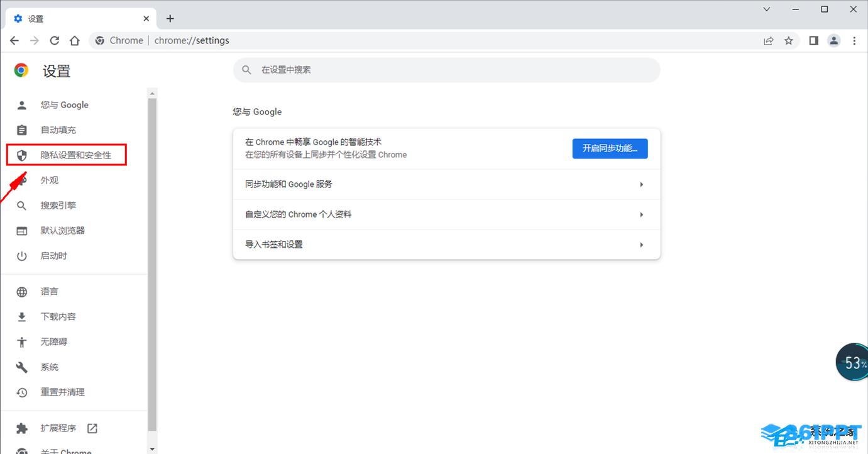Open a new tab with plus button
Image resolution: width=868 pixels, height=454 pixels.
pos(170,18)
